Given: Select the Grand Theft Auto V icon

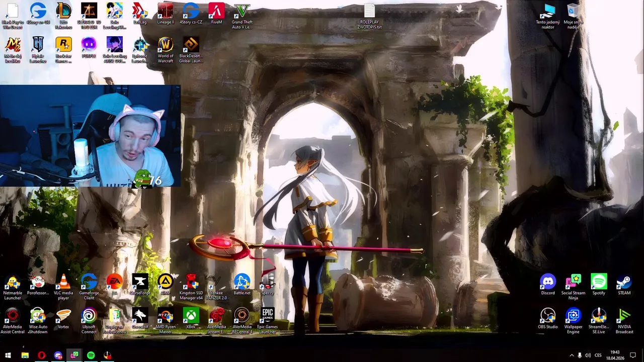Looking at the screenshot, I should pos(242,16).
